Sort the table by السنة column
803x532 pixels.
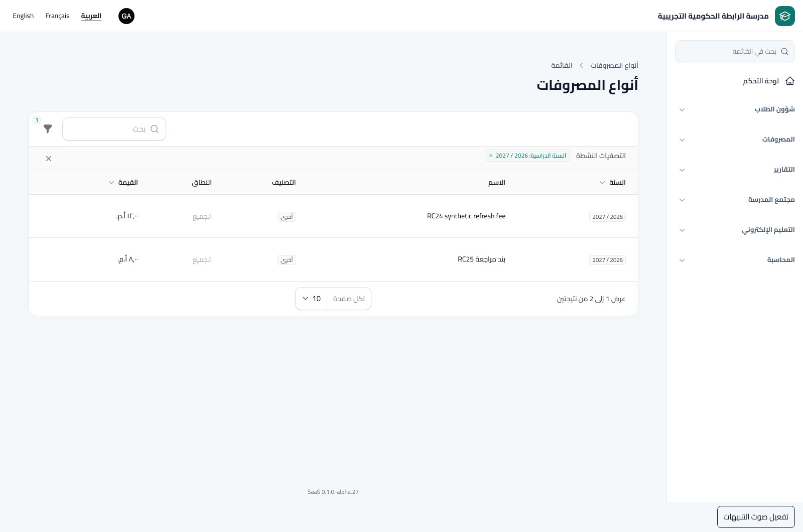(x=612, y=182)
